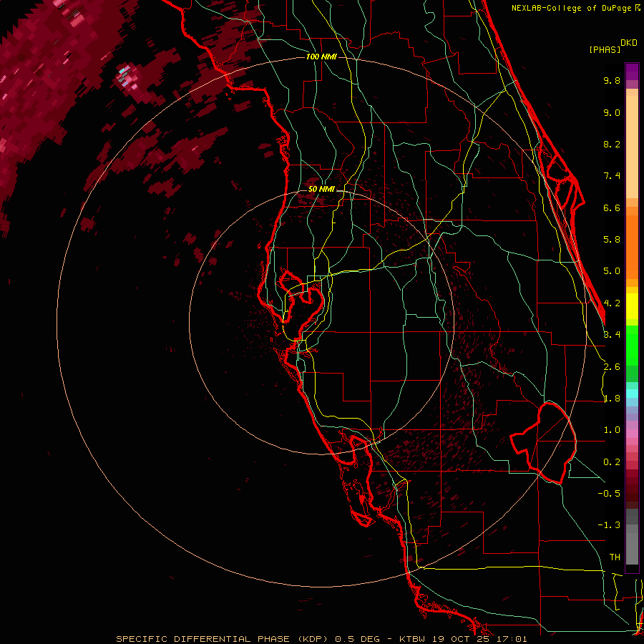
Task: Pick the yellow color bar segment
Action: (x=632, y=306)
